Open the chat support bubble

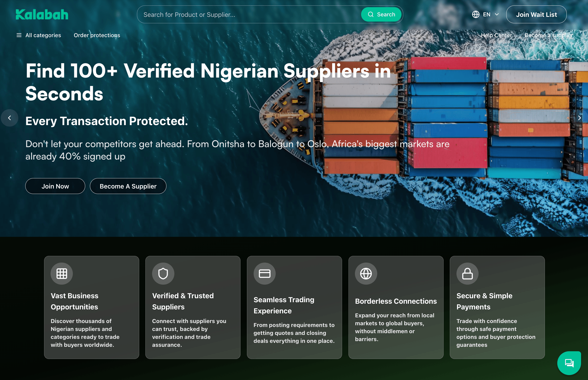click(569, 363)
